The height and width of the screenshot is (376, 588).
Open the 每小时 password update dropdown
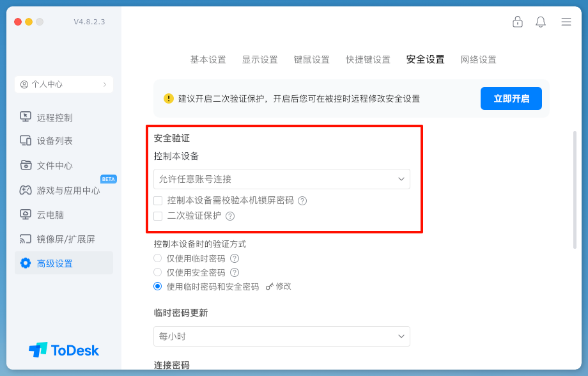tap(282, 336)
